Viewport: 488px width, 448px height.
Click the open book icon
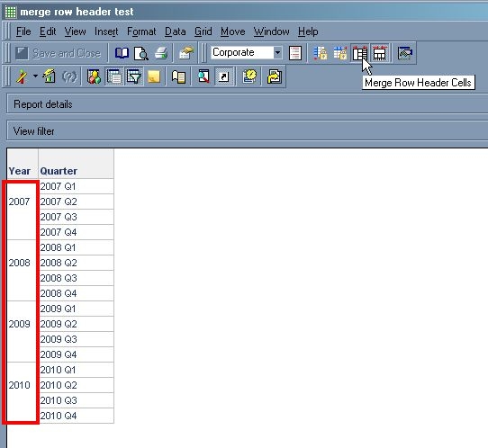(x=122, y=53)
